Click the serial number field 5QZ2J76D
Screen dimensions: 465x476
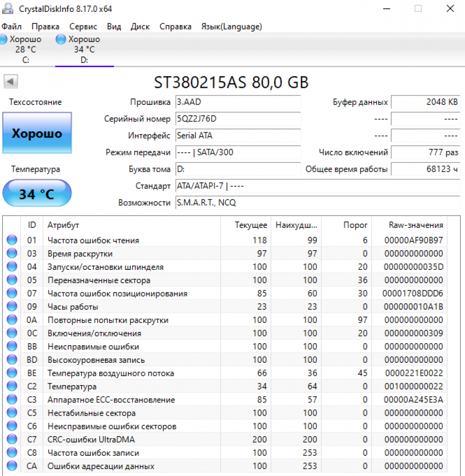(x=238, y=119)
